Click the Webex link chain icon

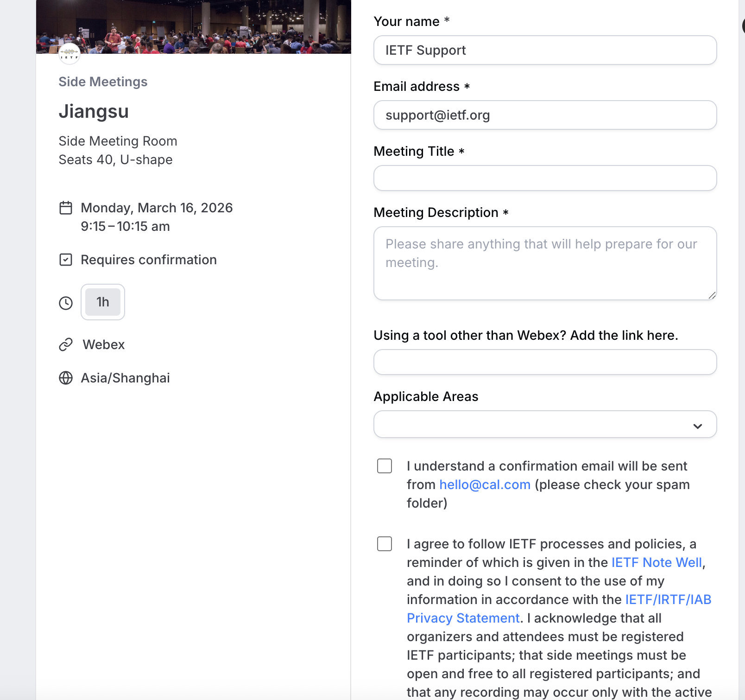pyautogui.click(x=66, y=344)
